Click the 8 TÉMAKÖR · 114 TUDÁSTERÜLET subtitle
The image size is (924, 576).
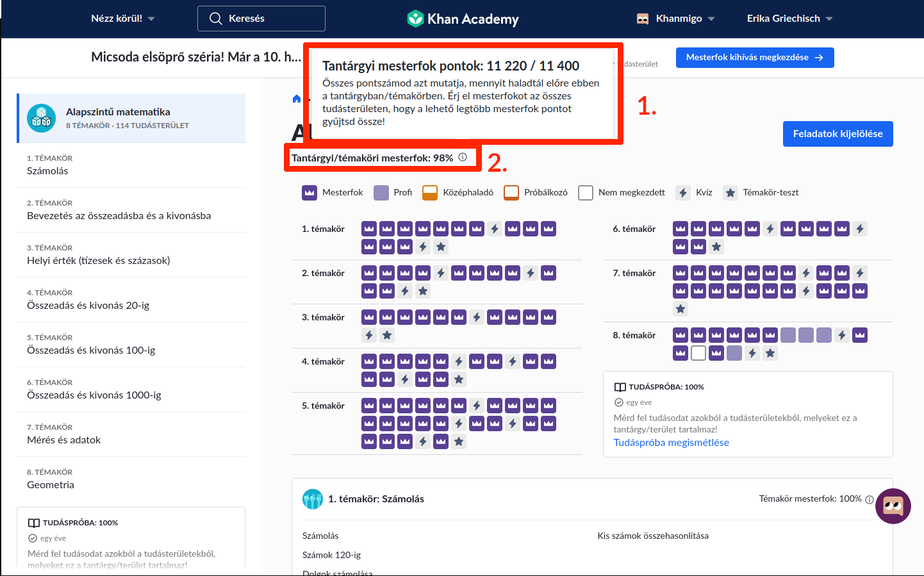click(128, 126)
